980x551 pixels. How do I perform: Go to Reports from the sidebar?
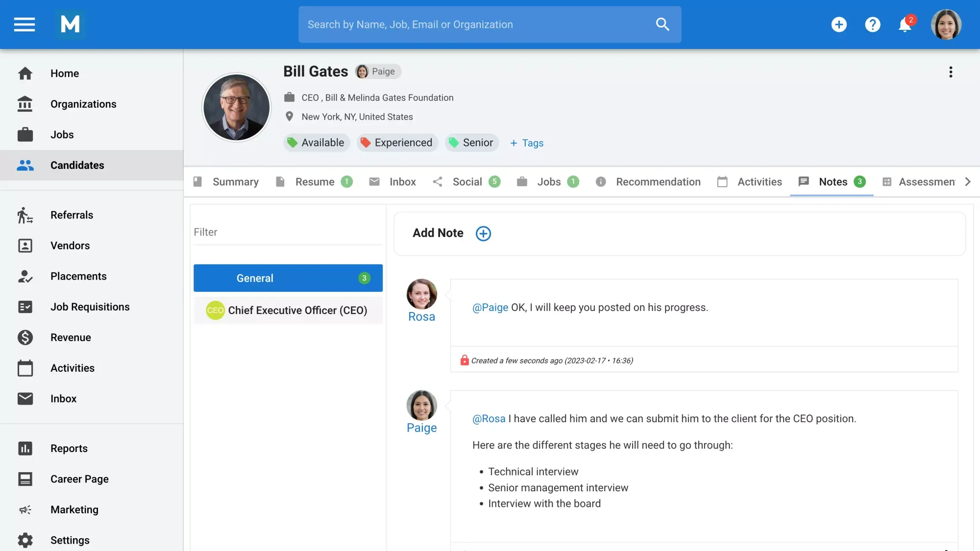pyautogui.click(x=69, y=448)
